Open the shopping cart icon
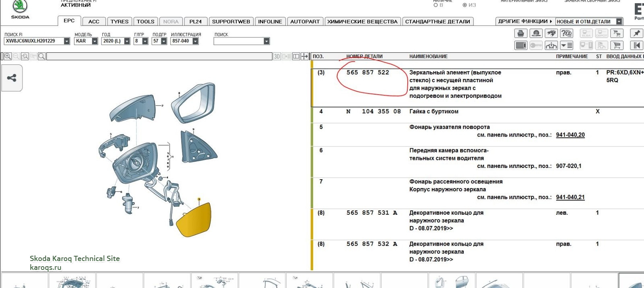The height and width of the screenshot is (288, 644). click(616, 46)
